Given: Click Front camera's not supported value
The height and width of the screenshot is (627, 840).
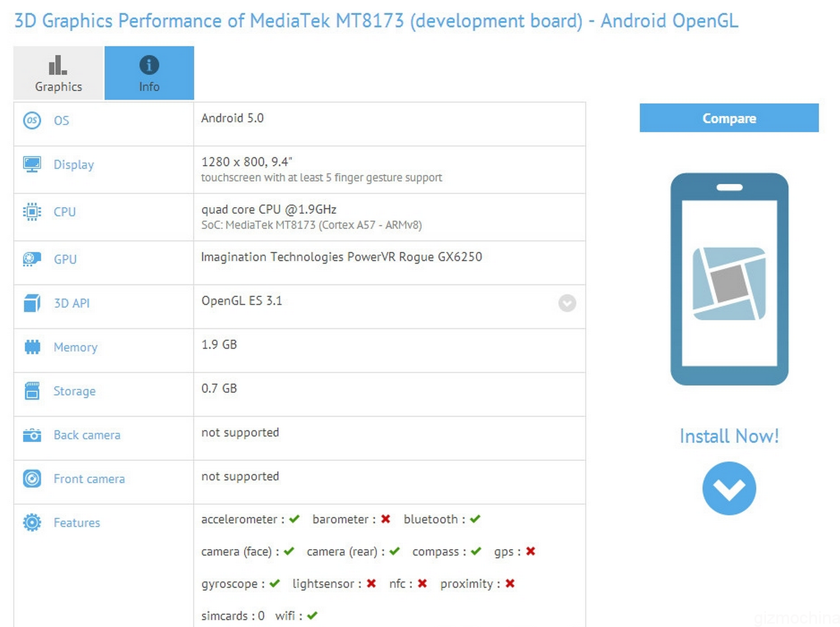Looking at the screenshot, I should pos(240,476).
